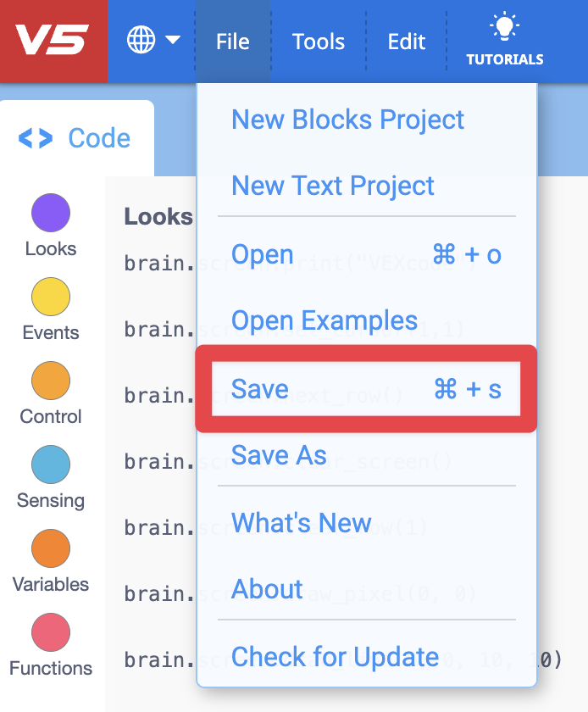The width and height of the screenshot is (588, 712).
Task: Choose Save As from the File menu
Action: (x=278, y=455)
